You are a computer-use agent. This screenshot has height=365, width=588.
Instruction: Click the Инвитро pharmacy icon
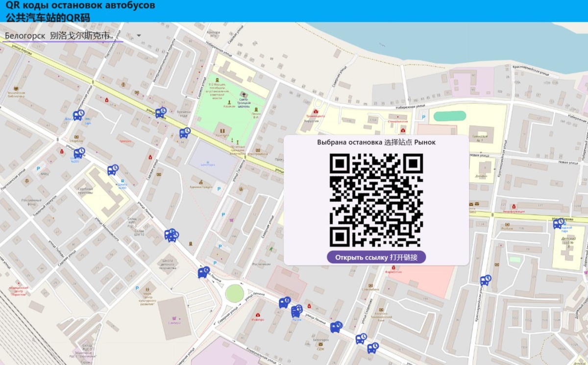tap(258, 315)
